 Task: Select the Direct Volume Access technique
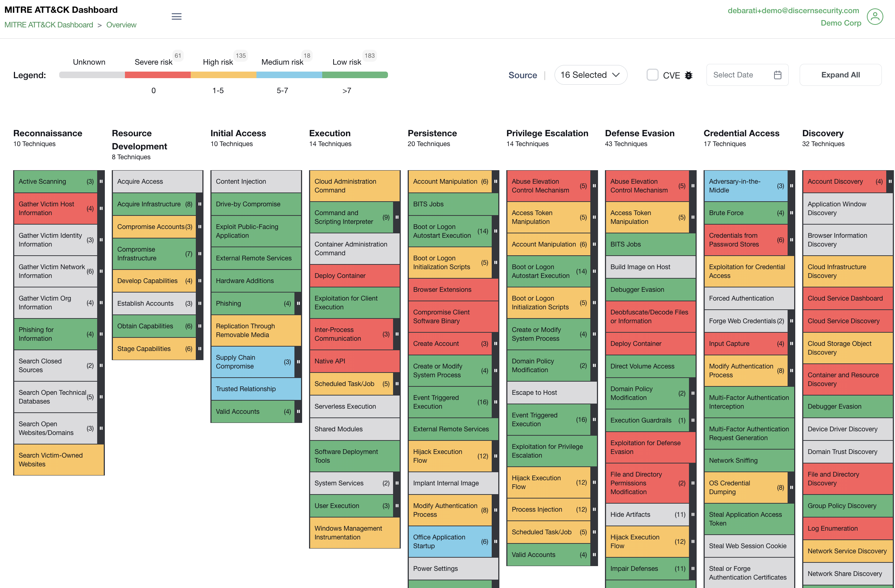click(x=651, y=367)
